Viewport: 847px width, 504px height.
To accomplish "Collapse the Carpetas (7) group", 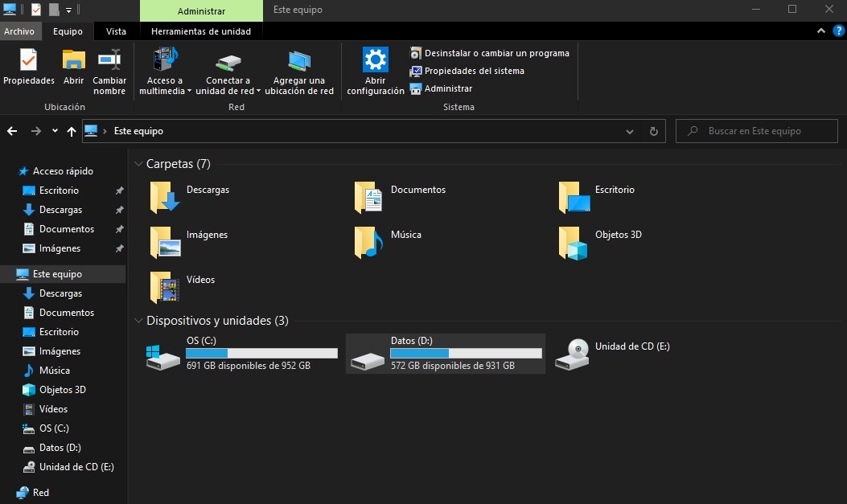I will [138, 164].
